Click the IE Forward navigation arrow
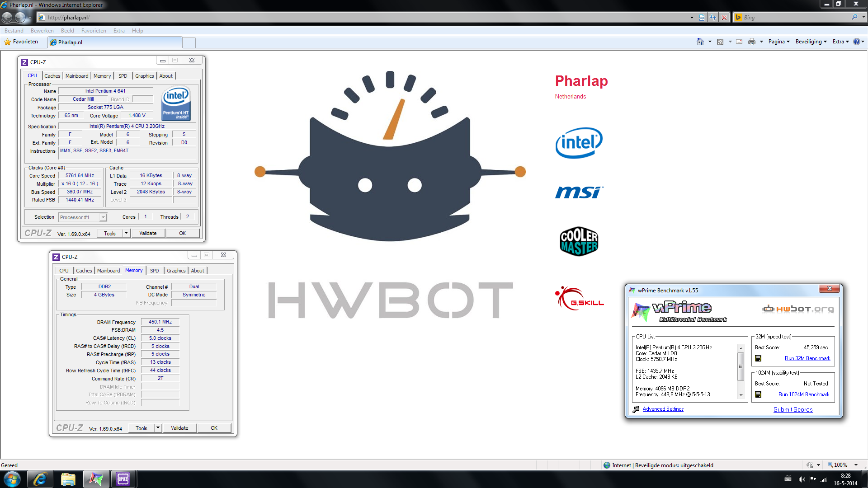Image resolution: width=868 pixels, height=488 pixels. point(20,18)
